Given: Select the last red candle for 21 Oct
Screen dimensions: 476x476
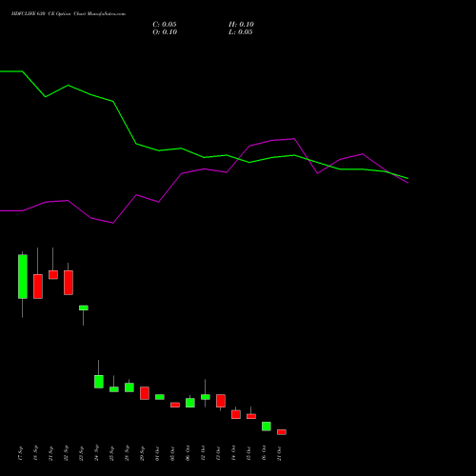Looking at the screenshot, I should (282, 432).
